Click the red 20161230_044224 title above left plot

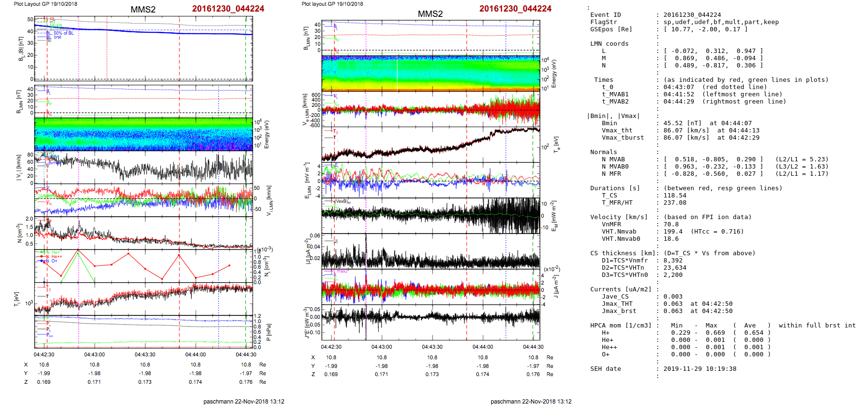228,9
